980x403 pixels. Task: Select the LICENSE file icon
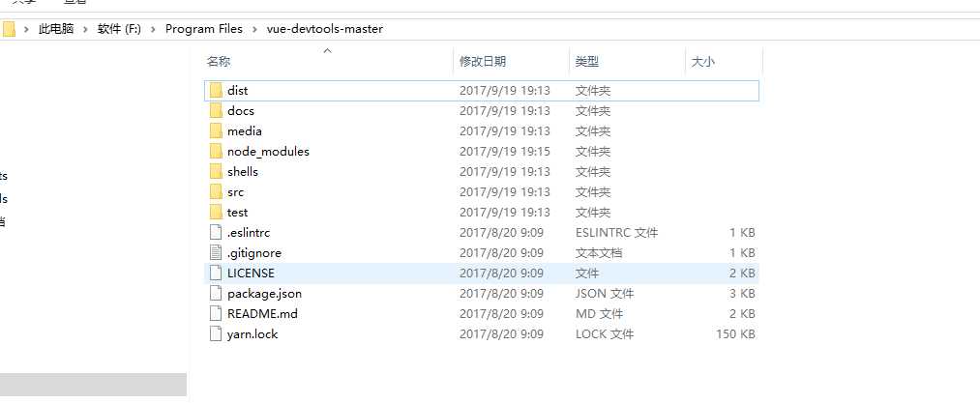[x=216, y=273]
